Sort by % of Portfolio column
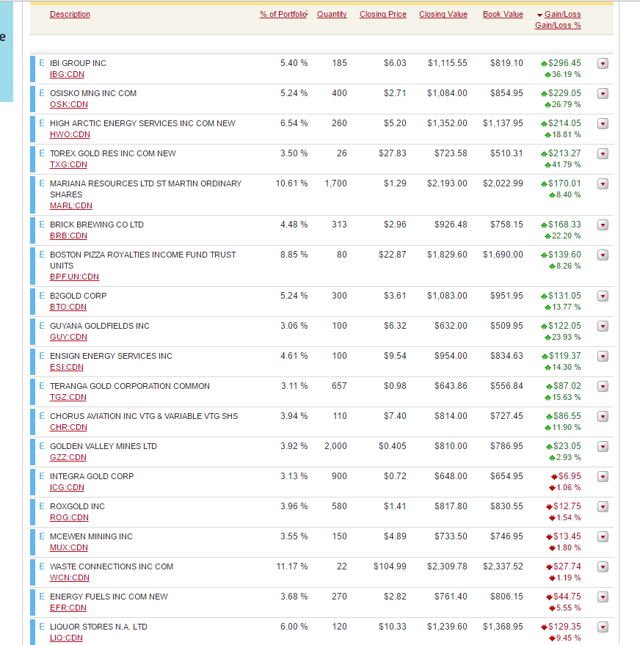 283,14
